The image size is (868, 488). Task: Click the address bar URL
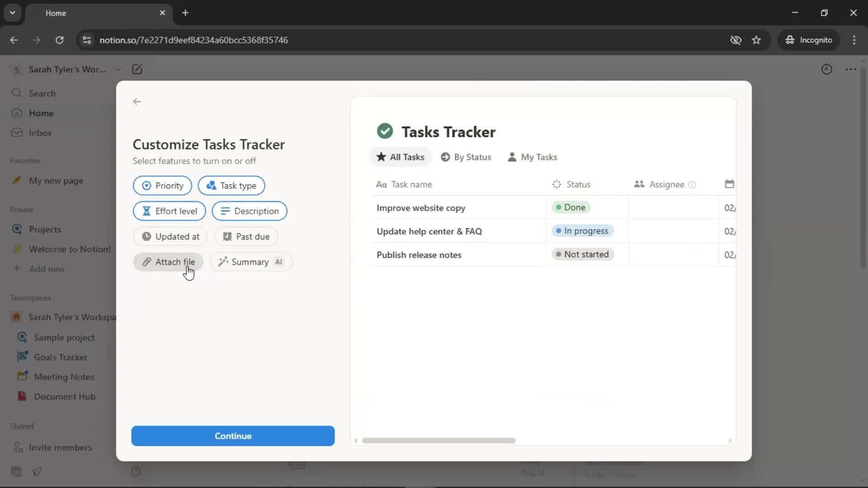tap(193, 40)
